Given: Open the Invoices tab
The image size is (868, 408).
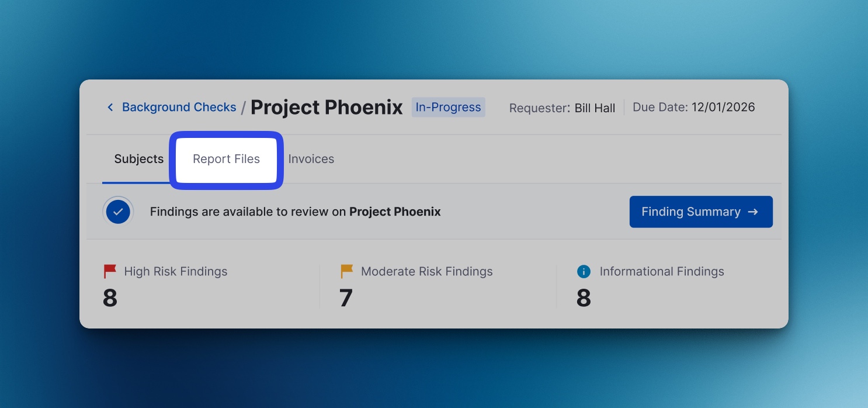Looking at the screenshot, I should click(311, 159).
